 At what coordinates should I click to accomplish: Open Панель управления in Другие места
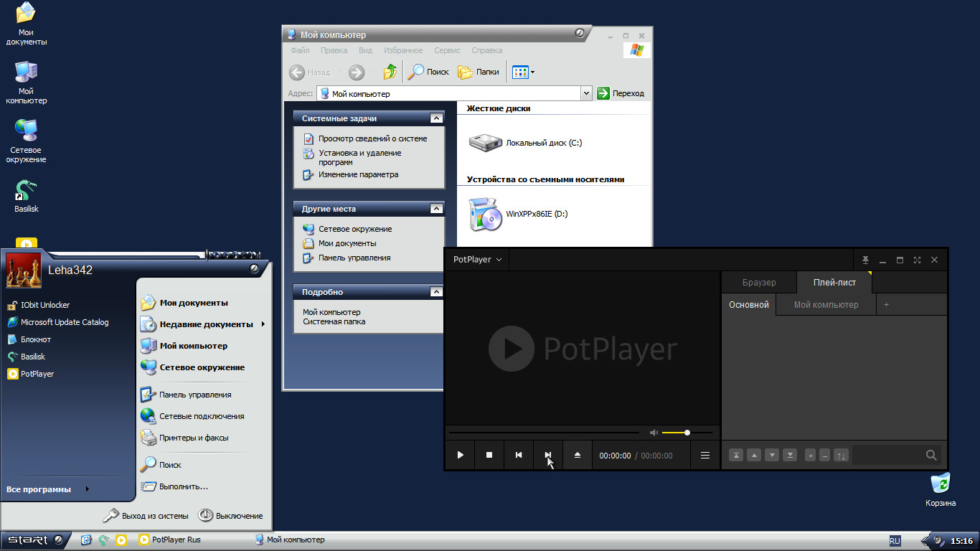[x=354, y=258]
